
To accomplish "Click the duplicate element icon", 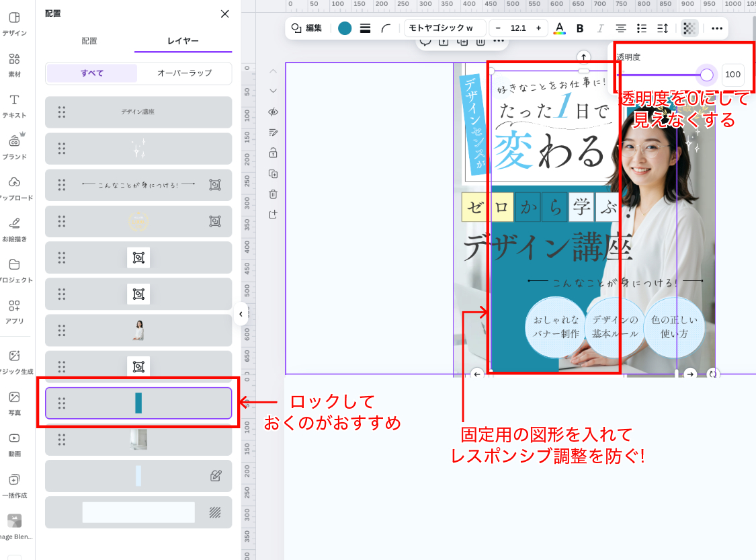I will coord(274,173).
